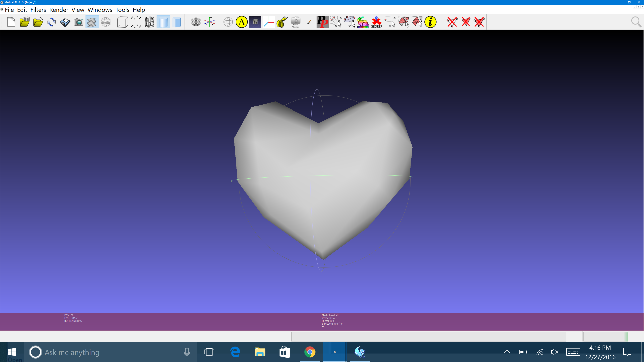Click the Cortana 'Ask me anything' box
The height and width of the screenshot is (362, 644).
(x=110, y=352)
